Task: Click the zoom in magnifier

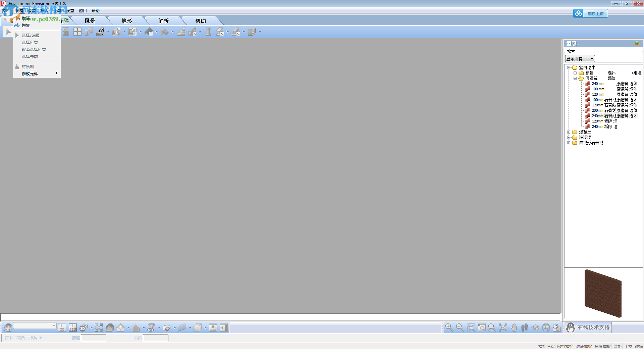Action: point(449,328)
